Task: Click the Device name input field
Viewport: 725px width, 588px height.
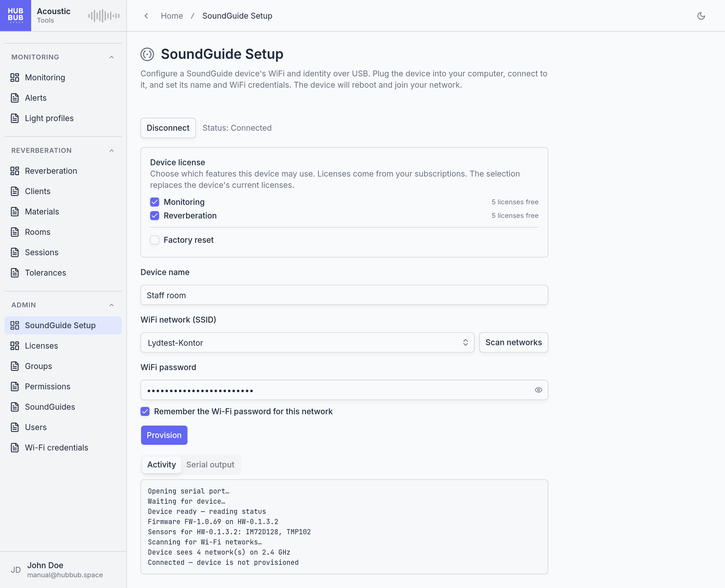Action: tap(344, 295)
